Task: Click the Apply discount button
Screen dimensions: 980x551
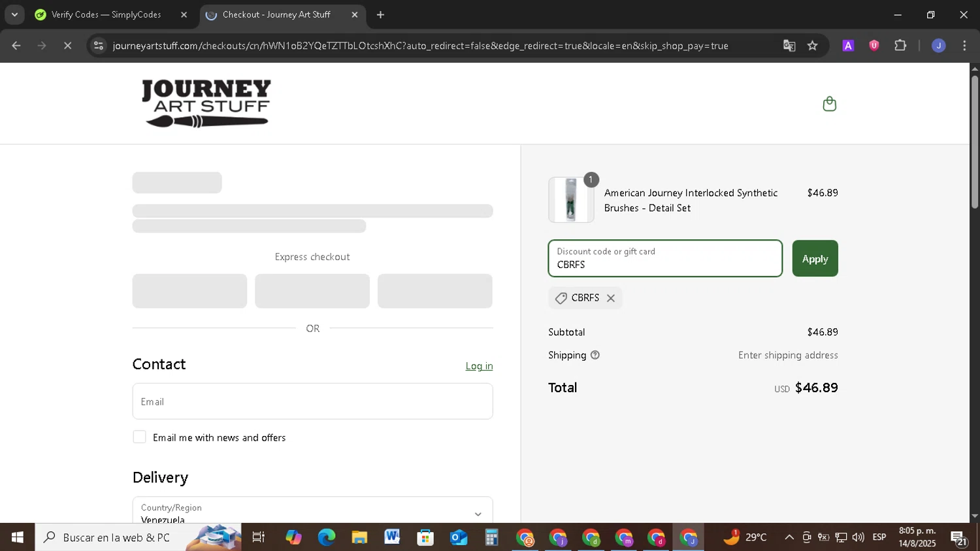Action: 815,259
